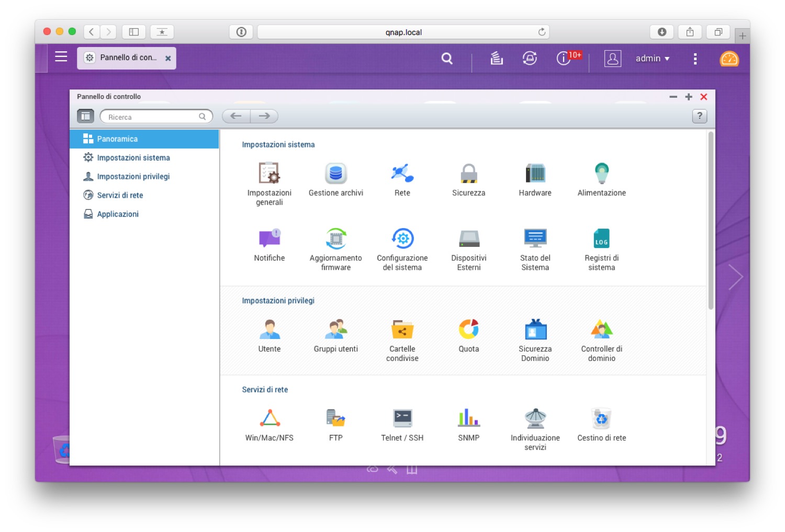785x532 pixels.
Task: Open the user profile icon
Action: (613, 59)
